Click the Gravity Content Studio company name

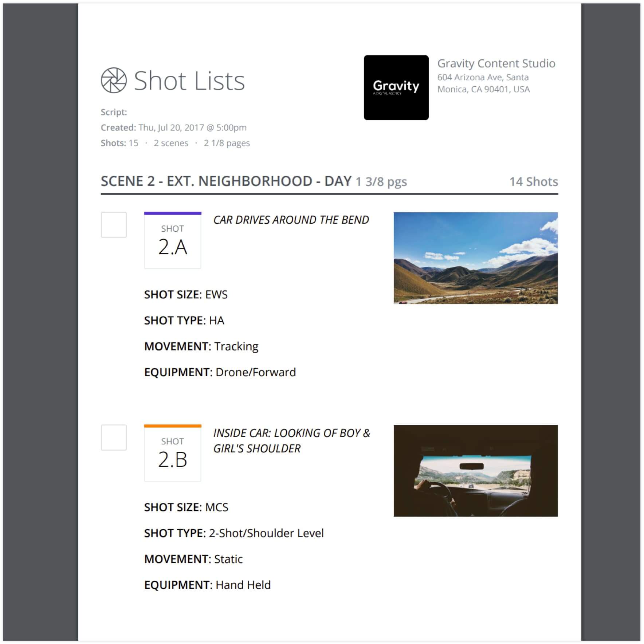click(x=496, y=63)
